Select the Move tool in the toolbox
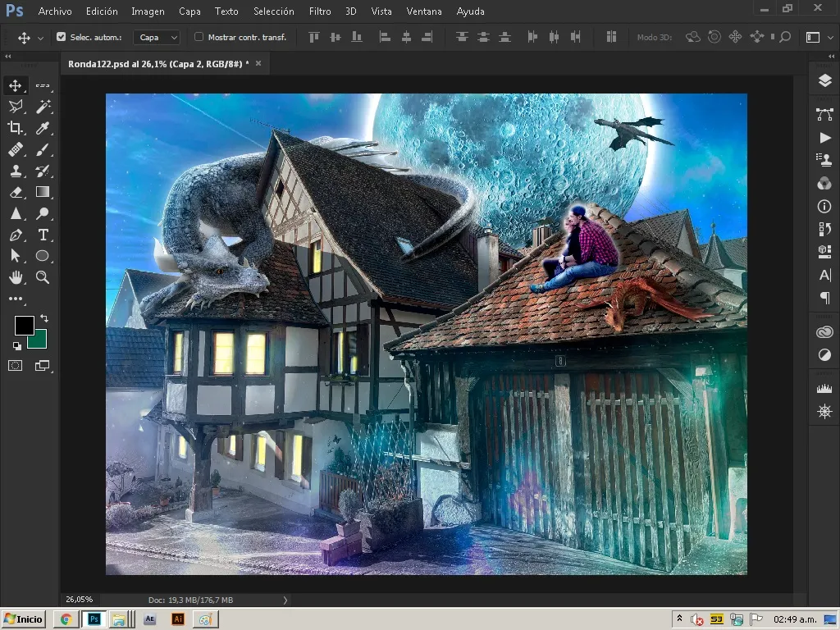Screen dimensions: 840x630 [15, 85]
